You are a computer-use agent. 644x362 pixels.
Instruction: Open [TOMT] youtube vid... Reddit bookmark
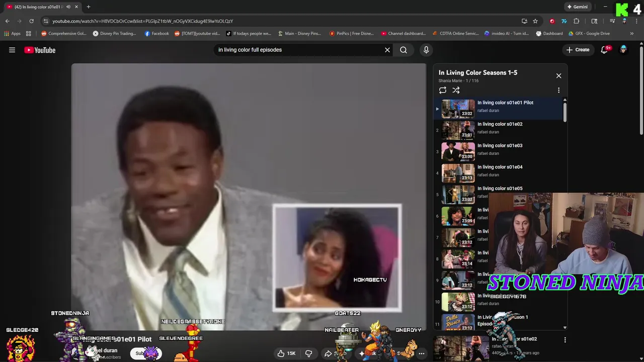click(x=197, y=34)
